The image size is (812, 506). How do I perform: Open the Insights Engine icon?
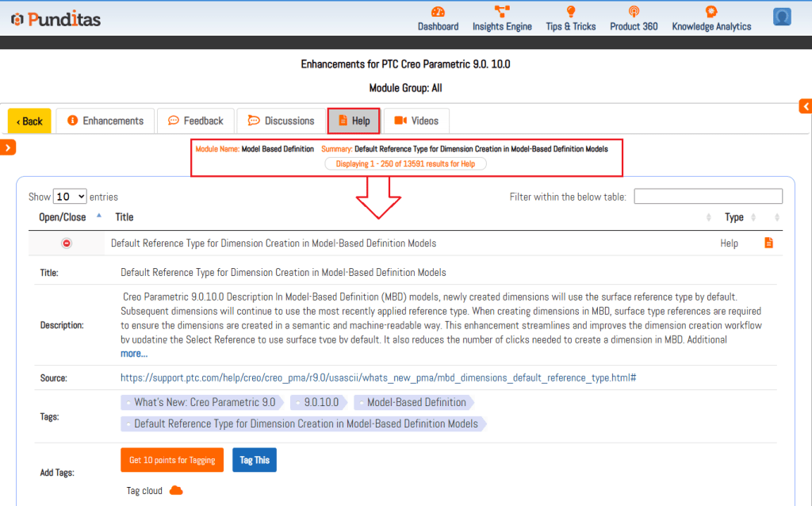tap(502, 12)
